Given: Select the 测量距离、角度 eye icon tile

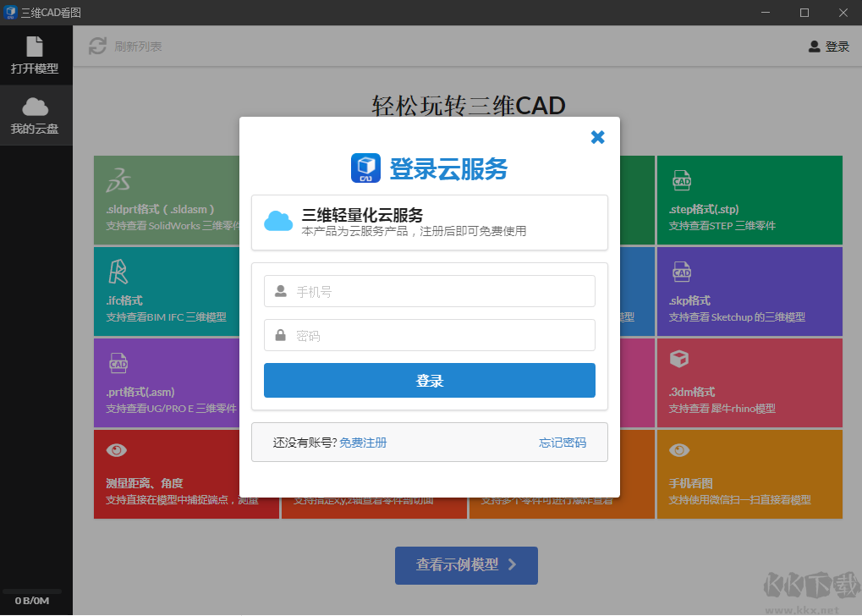Looking at the screenshot, I should pyautogui.click(x=117, y=450).
